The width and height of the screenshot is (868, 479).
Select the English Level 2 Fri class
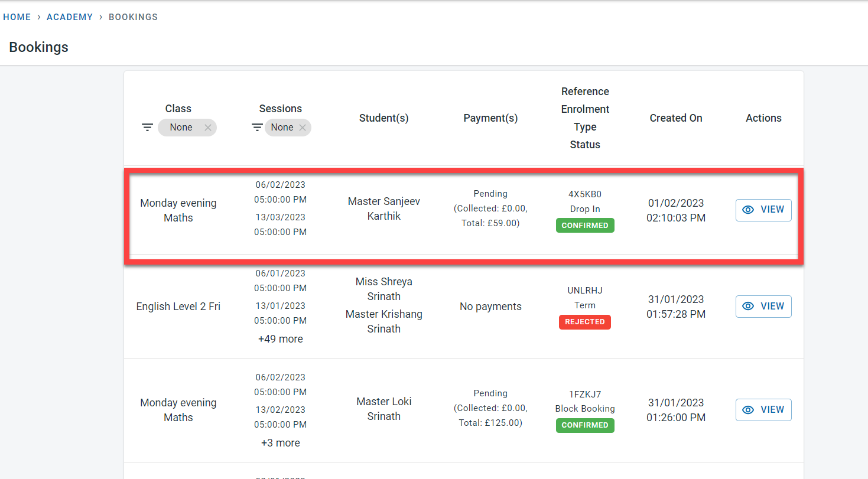pos(178,307)
